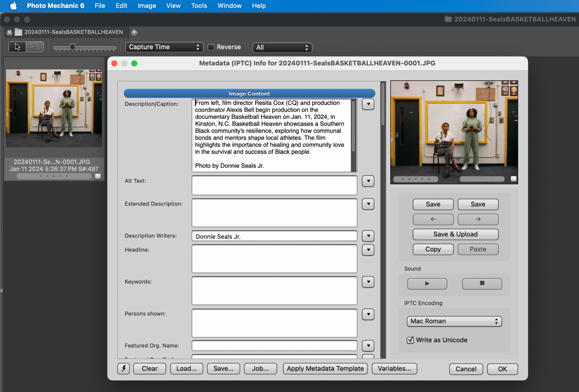Play the sound annotation

click(x=427, y=284)
